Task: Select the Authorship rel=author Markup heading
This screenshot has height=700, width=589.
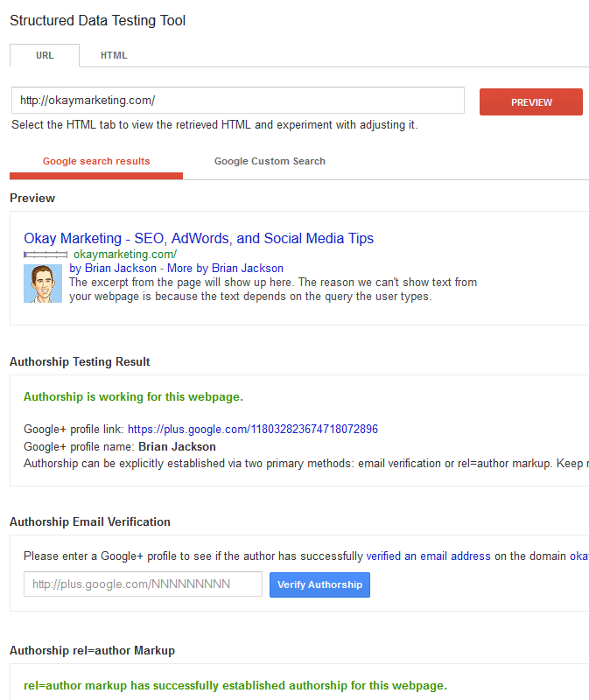Action: [x=92, y=650]
